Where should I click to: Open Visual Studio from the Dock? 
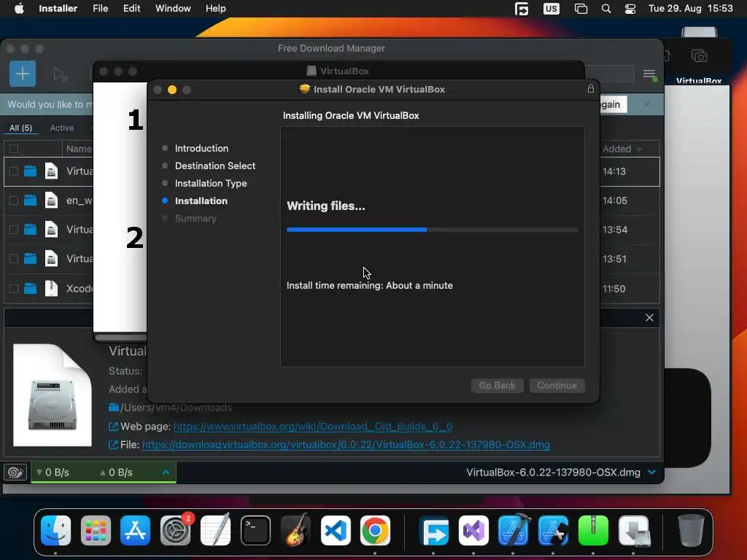click(x=473, y=530)
